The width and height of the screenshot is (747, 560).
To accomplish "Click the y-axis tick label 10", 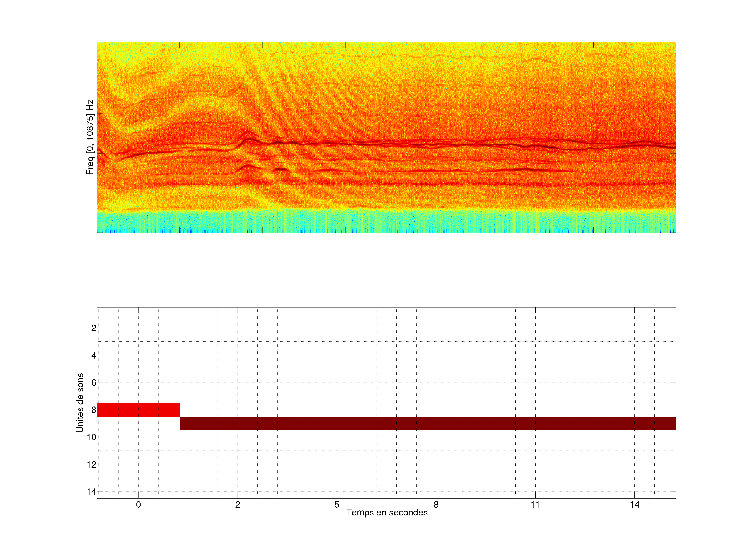I will (92, 437).
